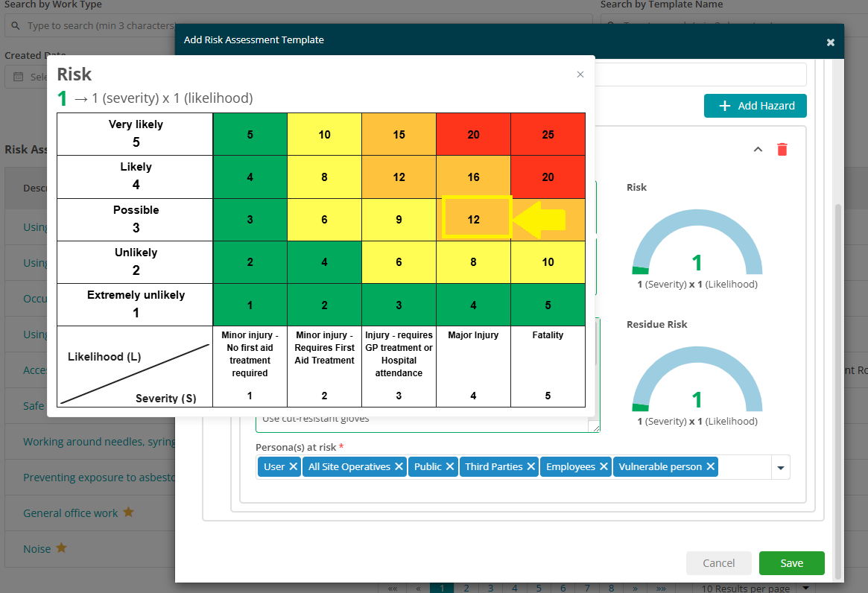Select cell 2 in the Extremely unlikely row
The image size is (868, 593).
[324, 305]
